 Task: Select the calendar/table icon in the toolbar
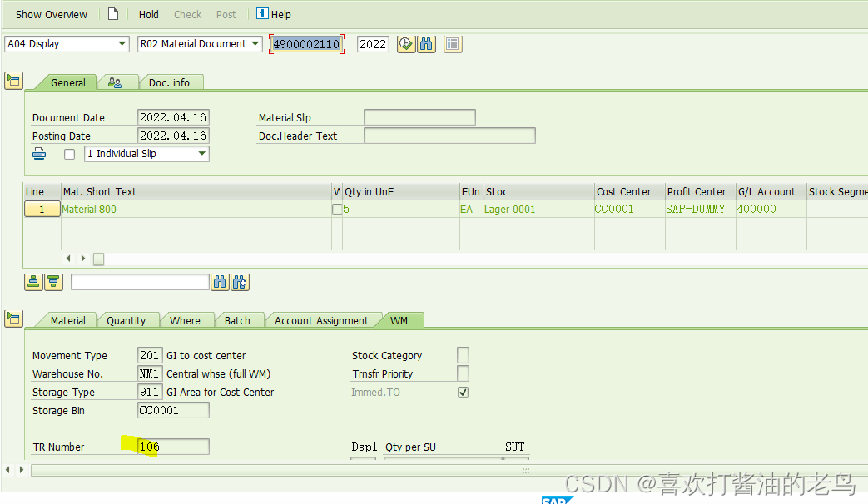[452, 44]
